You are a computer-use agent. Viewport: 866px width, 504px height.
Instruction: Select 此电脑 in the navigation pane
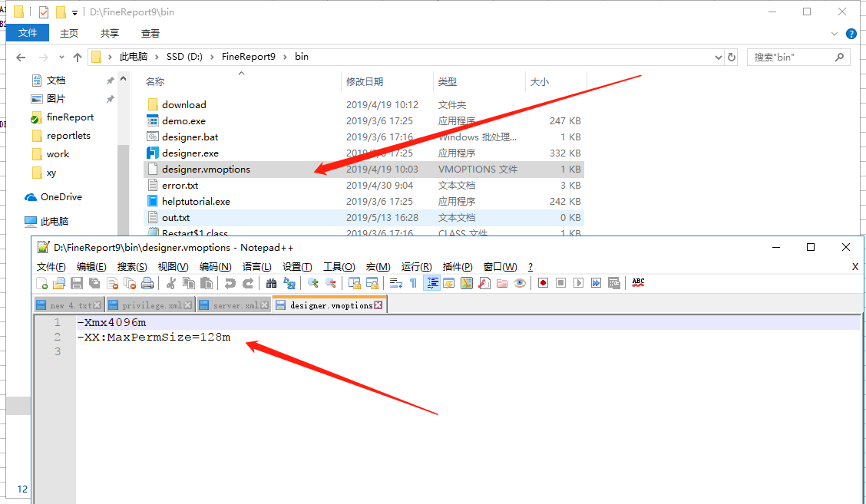coord(54,222)
